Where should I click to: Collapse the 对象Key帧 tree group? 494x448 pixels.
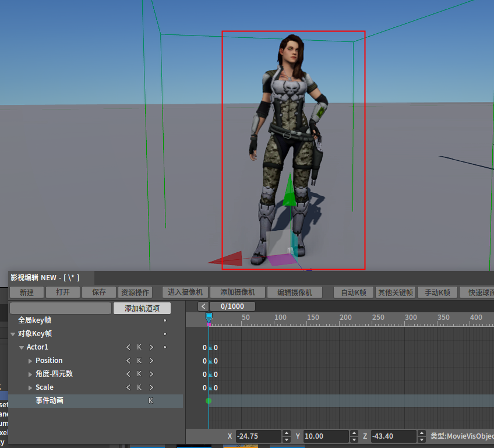coord(13,334)
